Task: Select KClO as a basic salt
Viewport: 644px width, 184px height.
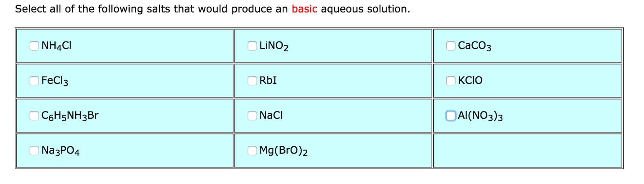Action: [x=450, y=81]
